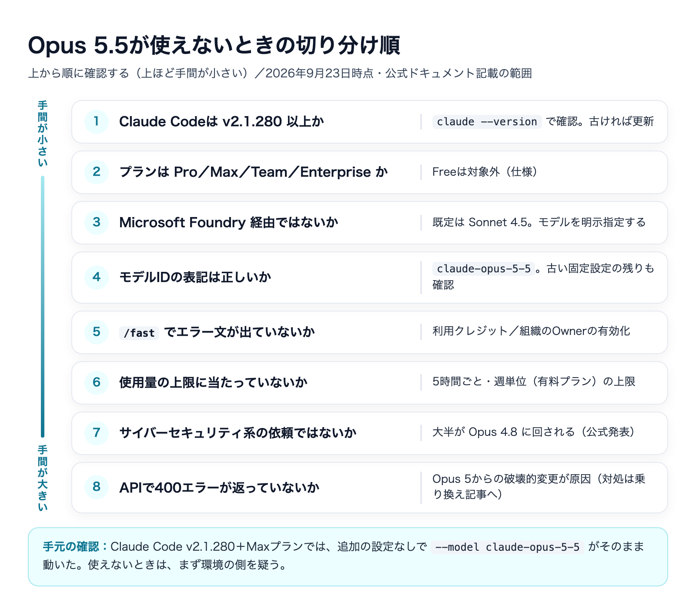Click the step number 1 circle
Screen dimensions: 696x616
[97, 122]
